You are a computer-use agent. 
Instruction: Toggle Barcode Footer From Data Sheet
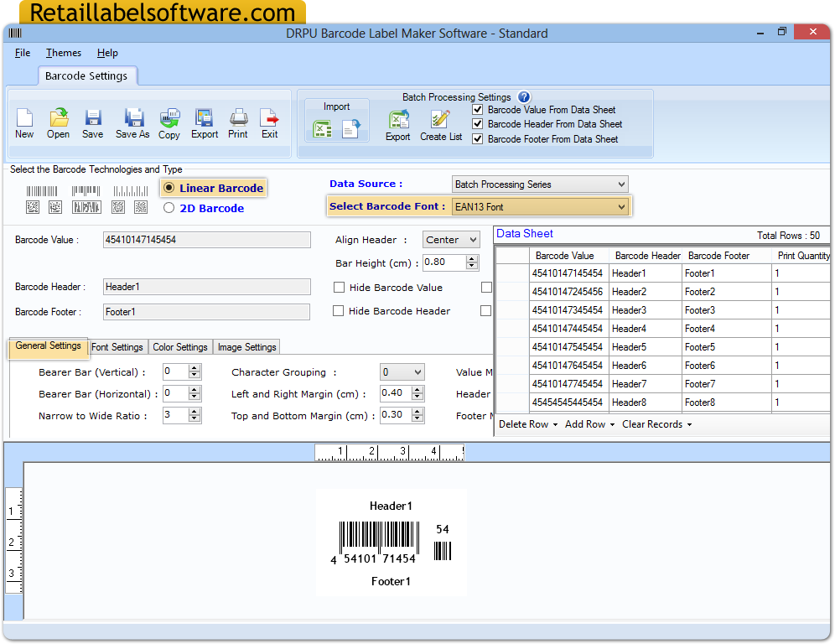pos(478,139)
